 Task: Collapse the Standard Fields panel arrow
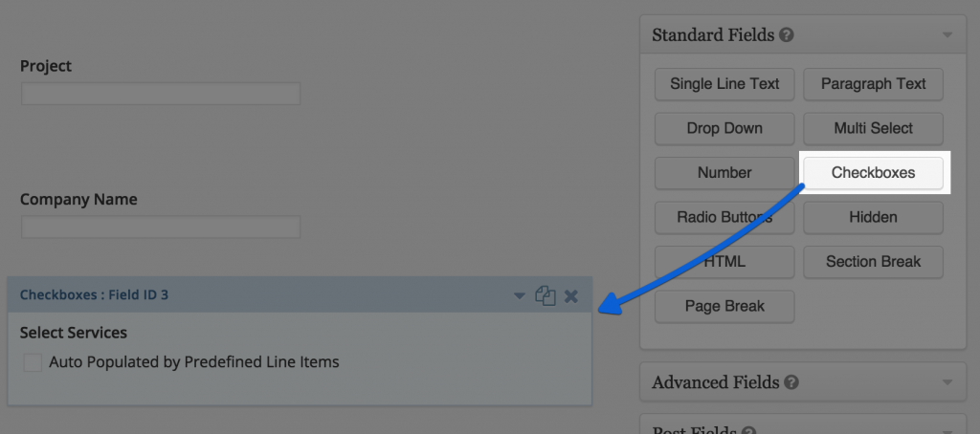(947, 35)
